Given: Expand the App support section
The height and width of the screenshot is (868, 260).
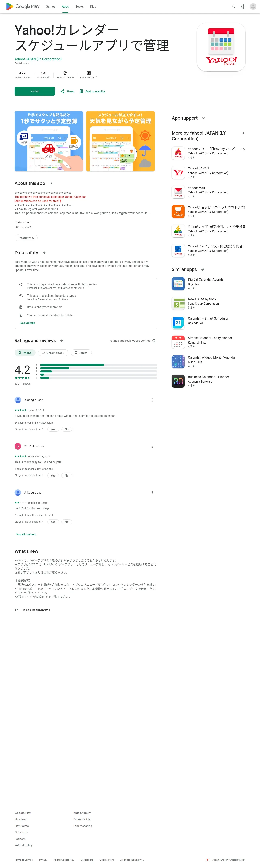Looking at the screenshot, I should pyautogui.click(x=204, y=118).
